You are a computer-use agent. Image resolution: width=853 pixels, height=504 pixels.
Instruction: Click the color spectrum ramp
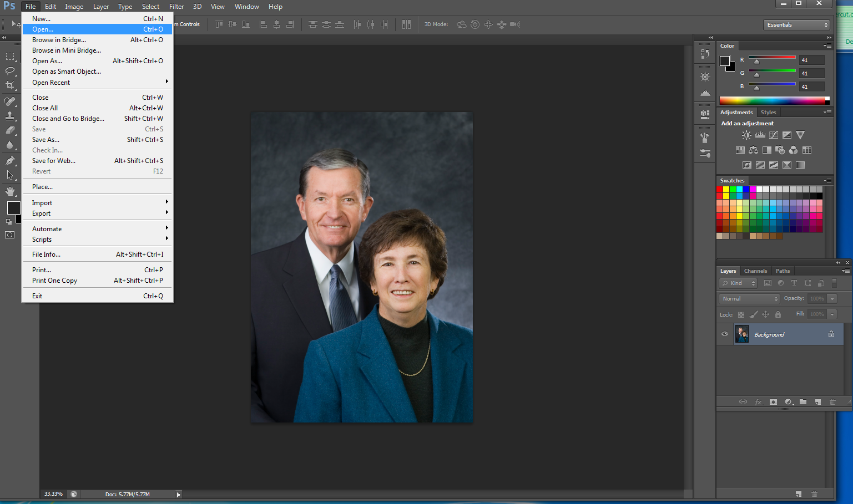click(774, 100)
